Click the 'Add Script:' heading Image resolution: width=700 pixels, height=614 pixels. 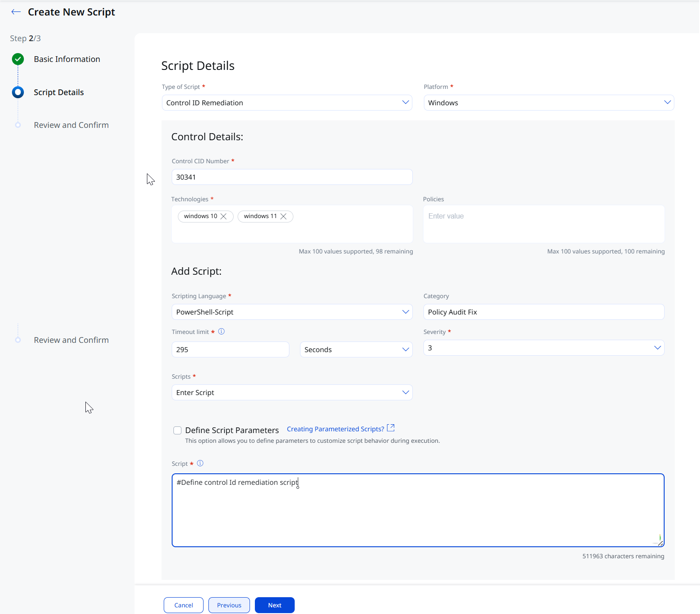pos(196,271)
